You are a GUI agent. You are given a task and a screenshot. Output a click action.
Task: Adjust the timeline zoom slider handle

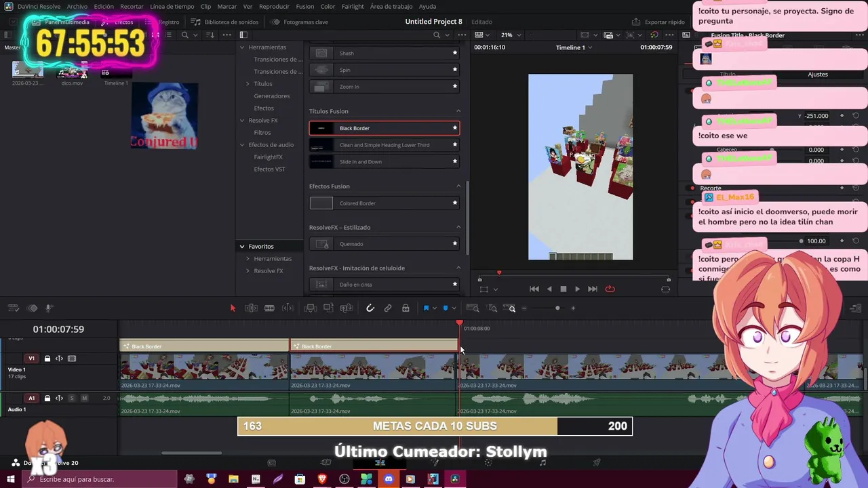click(557, 308)
